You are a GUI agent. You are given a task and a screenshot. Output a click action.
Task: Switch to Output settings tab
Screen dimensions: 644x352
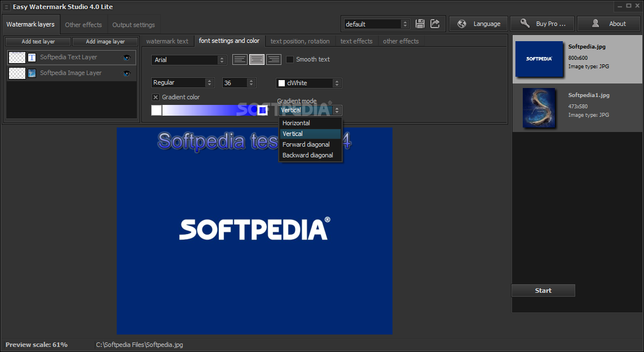tap(134, 25)
